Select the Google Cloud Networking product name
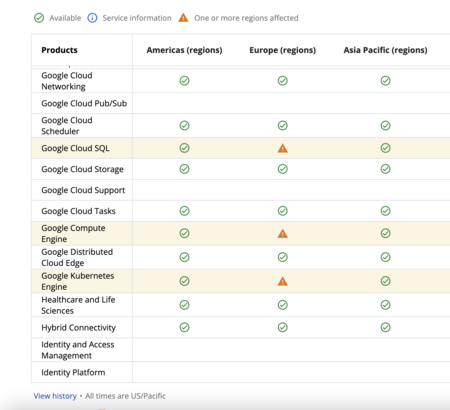Viewport: 450px width, 410px height. (x=67, y=81)
